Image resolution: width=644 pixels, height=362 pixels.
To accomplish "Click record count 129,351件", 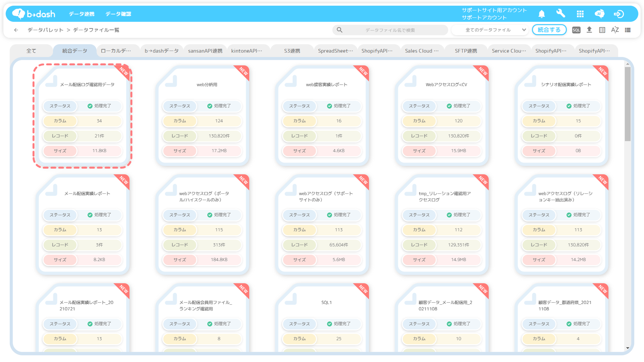I will click(459, 245).
